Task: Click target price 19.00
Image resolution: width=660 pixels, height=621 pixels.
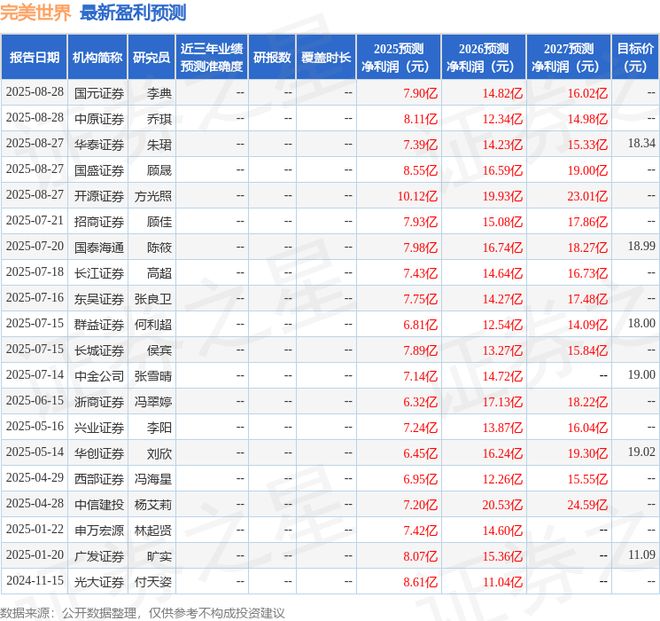Action: coord(641,375)
